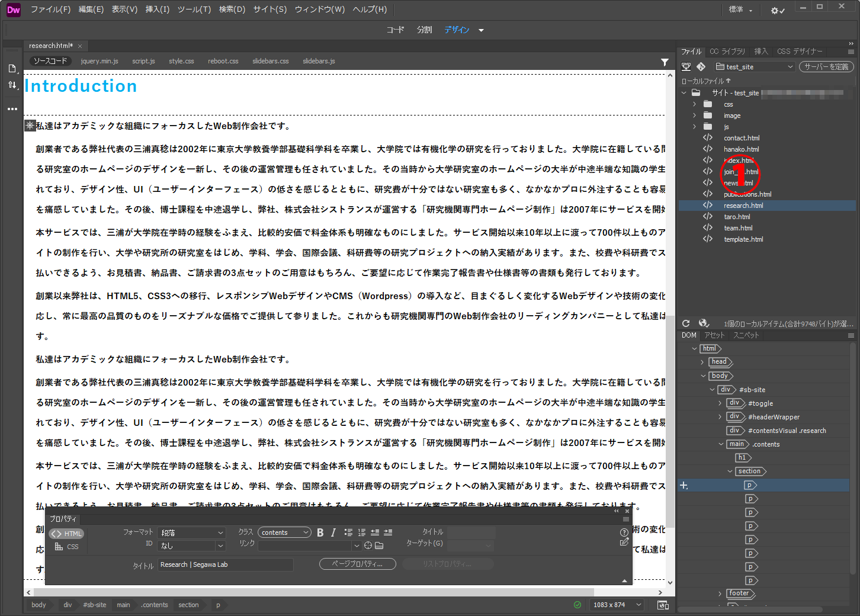Open the 標準 workspace dropdown
This screenshot has height=616, width=860.
(x=740, y=9)
